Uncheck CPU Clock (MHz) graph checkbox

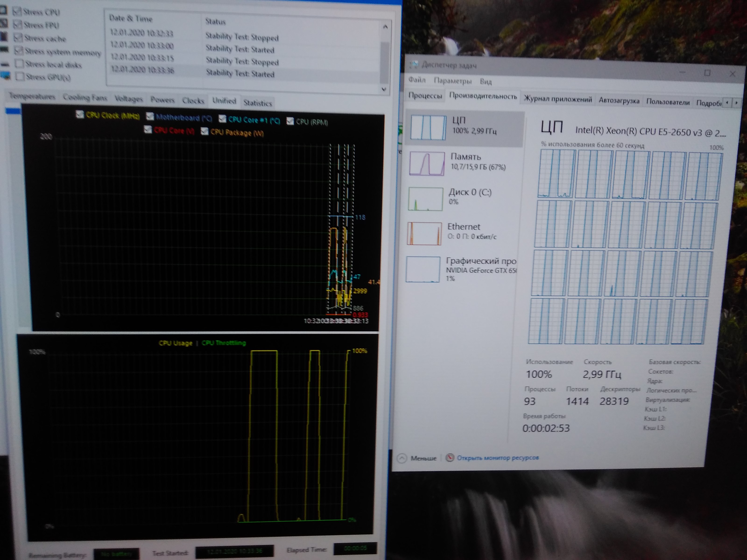(80, 115)
